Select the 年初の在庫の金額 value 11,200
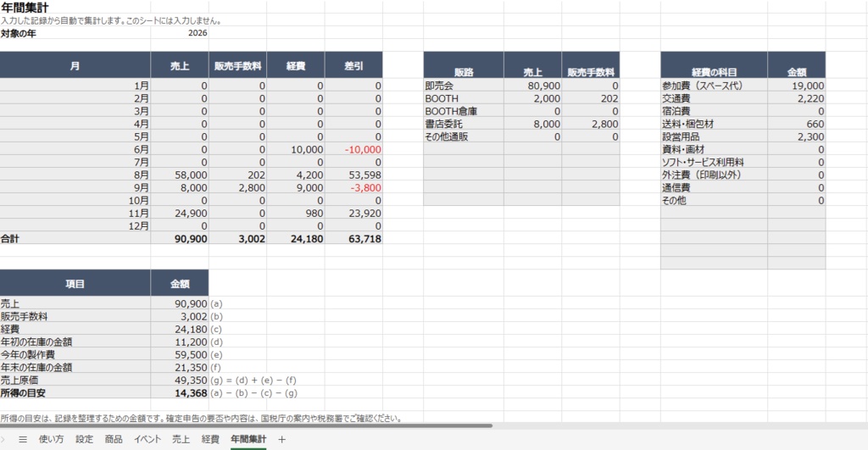The height and width of the screenshot is (450, 868). coord(180,342)
